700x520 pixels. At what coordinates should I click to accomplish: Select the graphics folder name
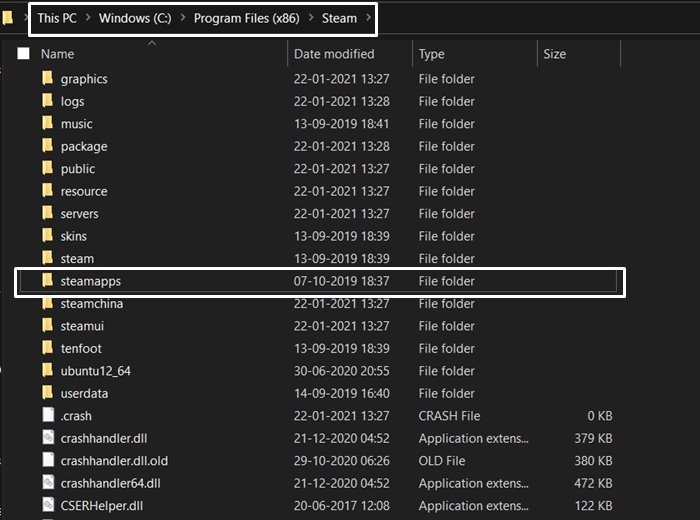(84, 79)
